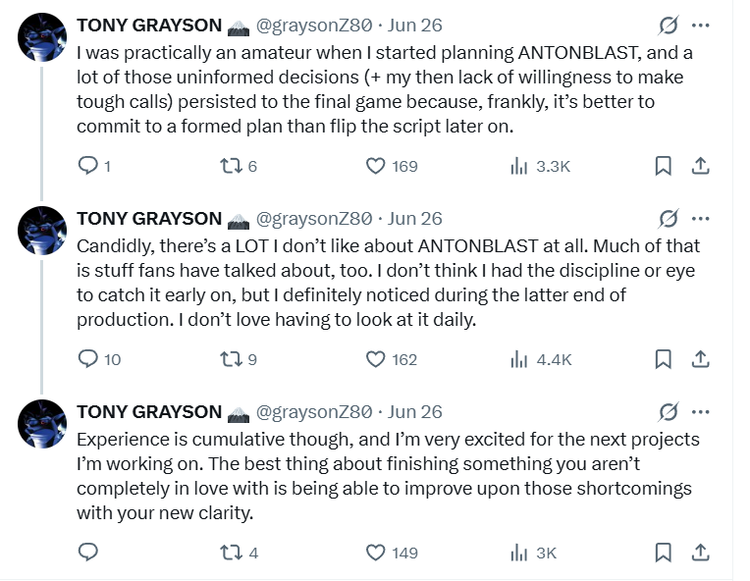
Task: Like the tweet with 169 likes
Action: coord(376,166)
